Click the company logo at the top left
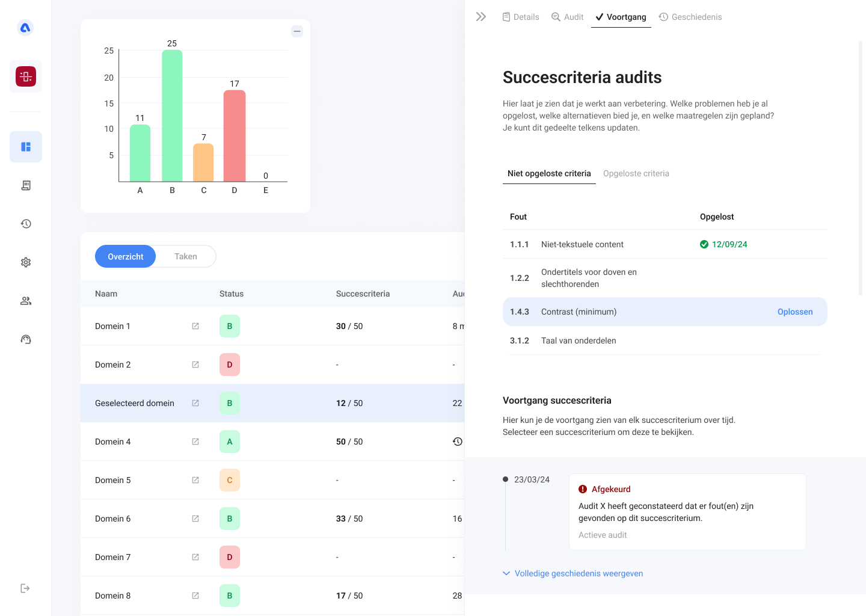Screen dimensions: 866x616 [25, 28]
